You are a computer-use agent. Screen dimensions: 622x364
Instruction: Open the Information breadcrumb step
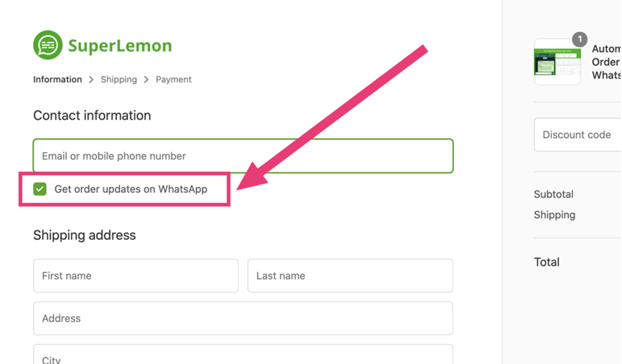tap(57, 80)
